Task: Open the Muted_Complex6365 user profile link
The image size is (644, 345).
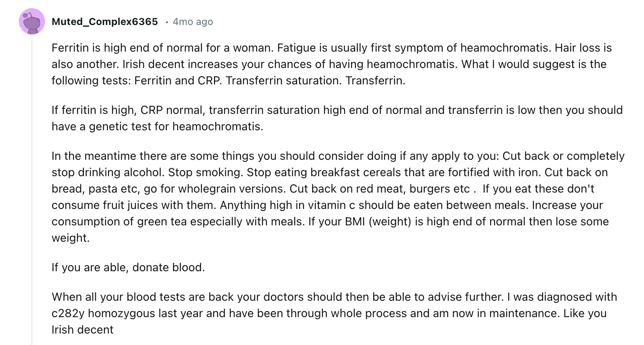Action: 105,22
